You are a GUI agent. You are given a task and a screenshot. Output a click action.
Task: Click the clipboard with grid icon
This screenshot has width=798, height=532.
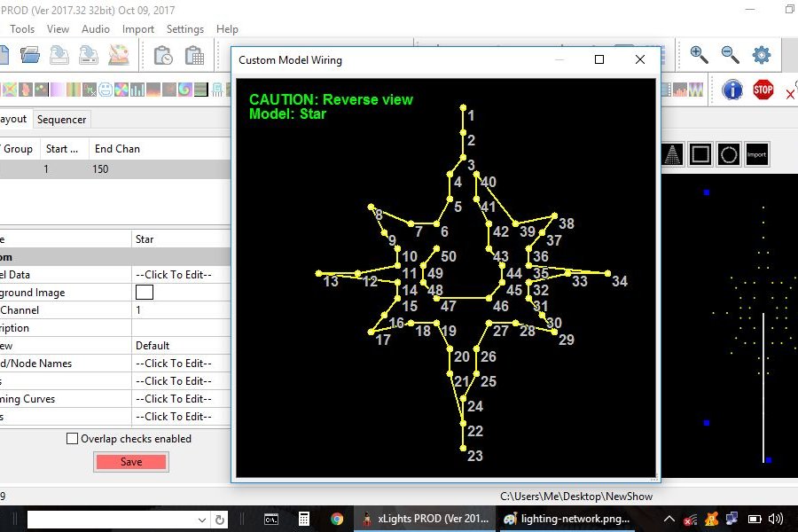(194, 55)
